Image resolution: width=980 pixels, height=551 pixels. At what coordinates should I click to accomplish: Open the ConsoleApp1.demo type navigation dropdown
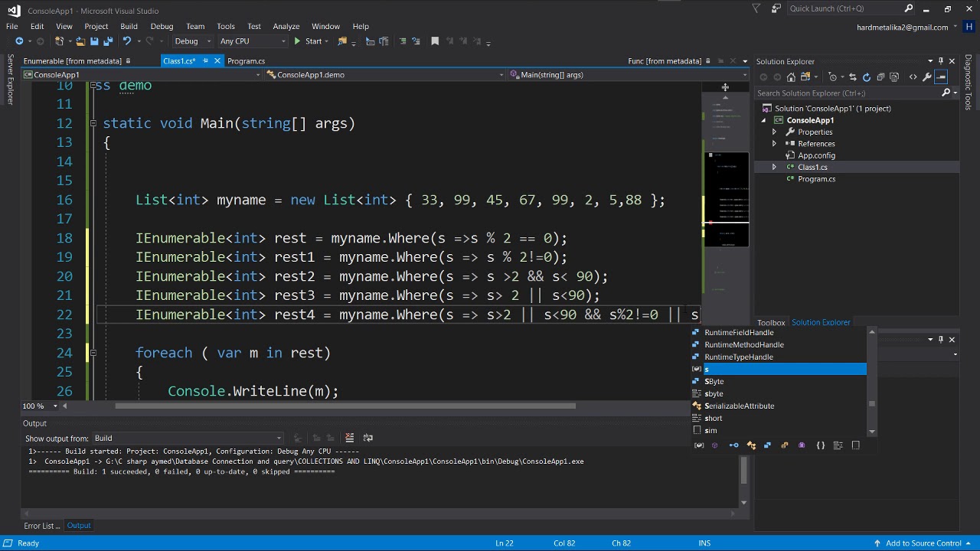(x=385, y=75)
